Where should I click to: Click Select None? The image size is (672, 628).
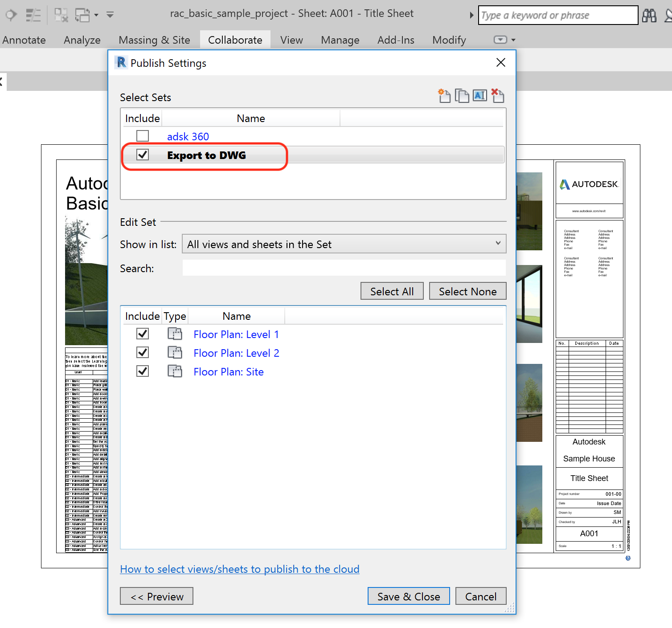(467, 291)
